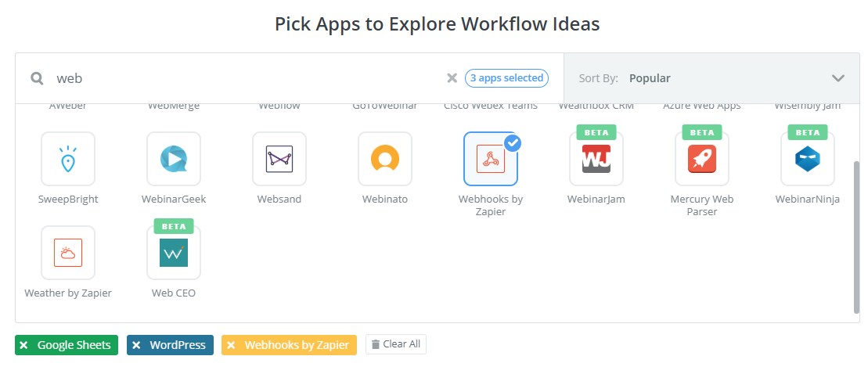Select the Web CEO app icon
The image size is (868, 374).
coord(174,253)
